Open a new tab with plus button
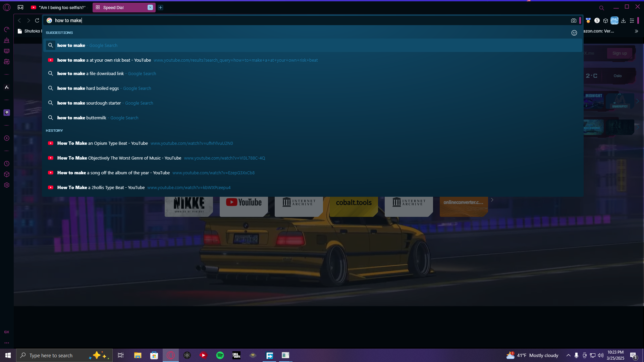644x362 pixels. click(160, 7)
